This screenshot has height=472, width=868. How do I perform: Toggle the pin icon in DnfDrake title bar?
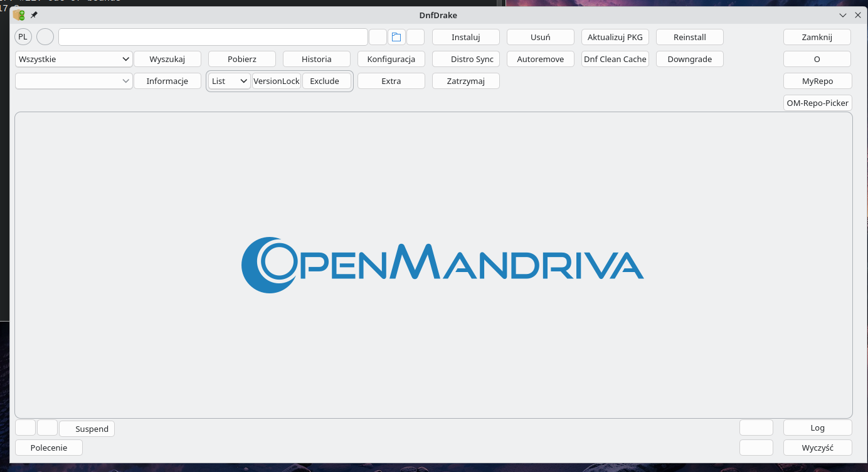point(34,15)
